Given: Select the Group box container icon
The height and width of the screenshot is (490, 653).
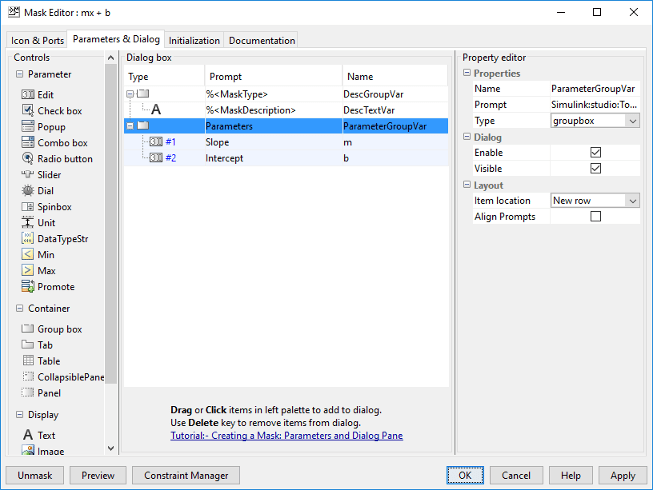Looking at the screenshot, I should click(x=27, y=329).
